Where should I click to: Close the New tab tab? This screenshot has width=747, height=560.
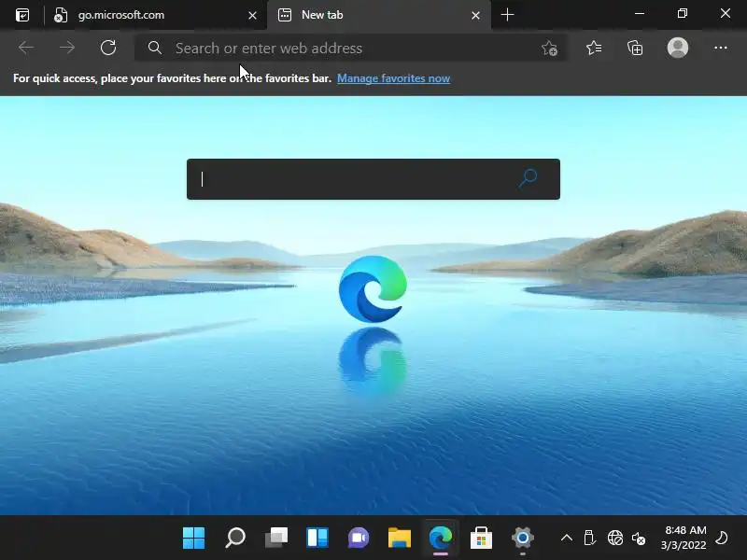(475, 16)
